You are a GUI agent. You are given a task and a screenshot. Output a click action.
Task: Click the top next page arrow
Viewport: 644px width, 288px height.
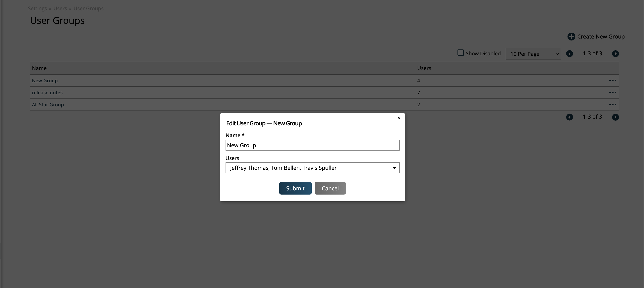pyautogui.click(x=615, y=54)
